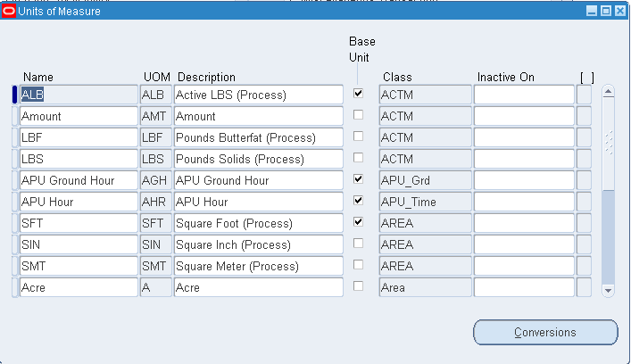This screenshot has width=631, height=364.
Task: Click the Inactive On field for LBF
Action: 524,137
